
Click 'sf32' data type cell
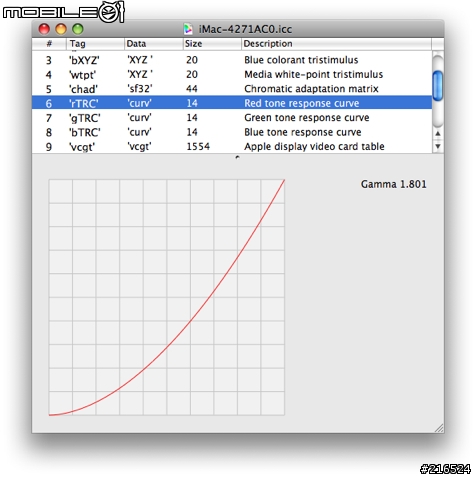[140, 89]
